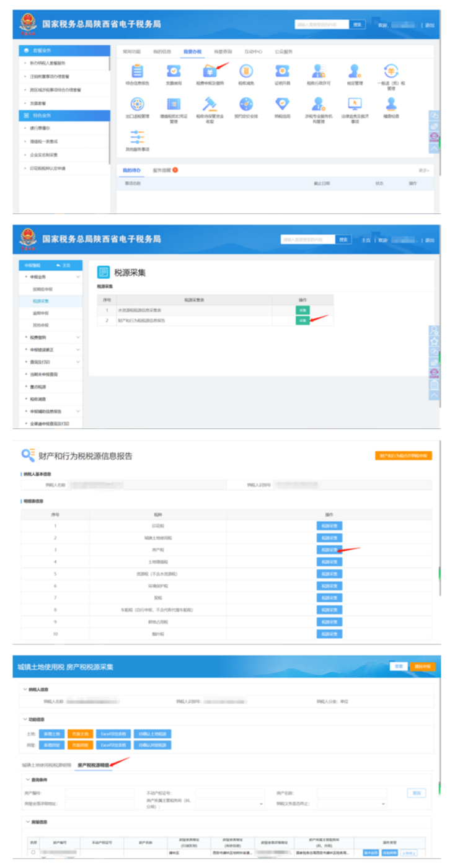Open the 稽查检查 icon
Viewport: 455px width, 868px height.
(x=391, y=105)
